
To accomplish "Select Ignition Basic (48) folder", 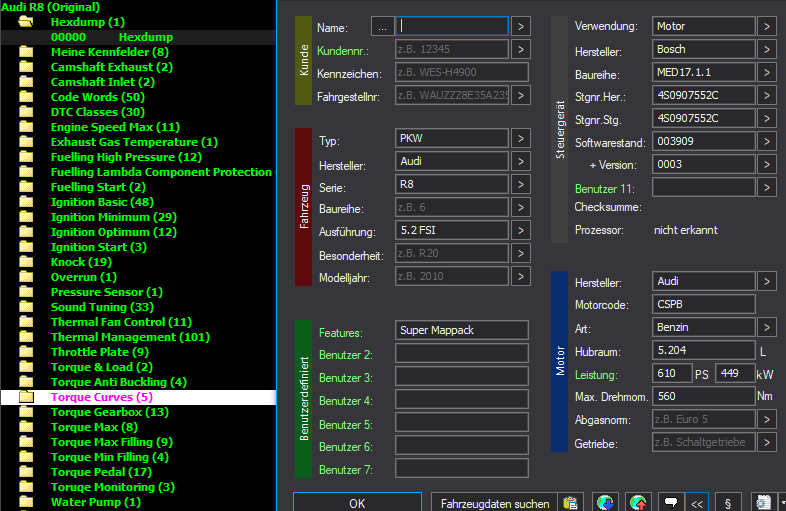I will (x=102, y=202).
